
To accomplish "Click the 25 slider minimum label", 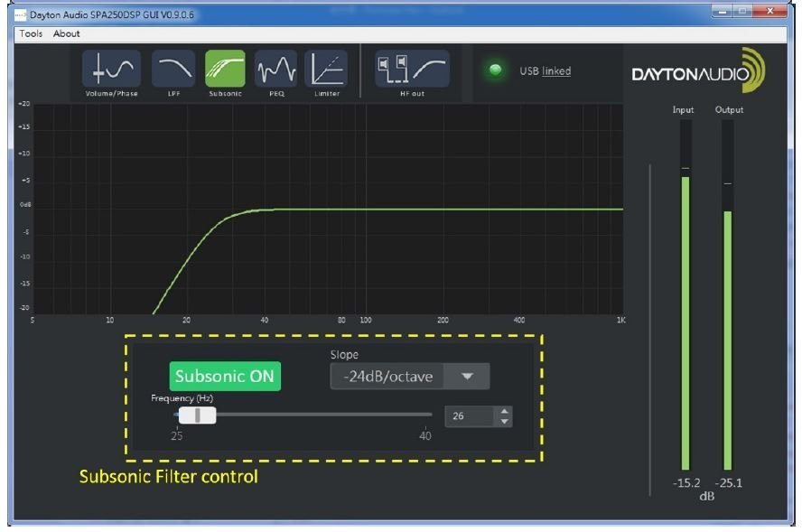I will click(x=176, y=436).
